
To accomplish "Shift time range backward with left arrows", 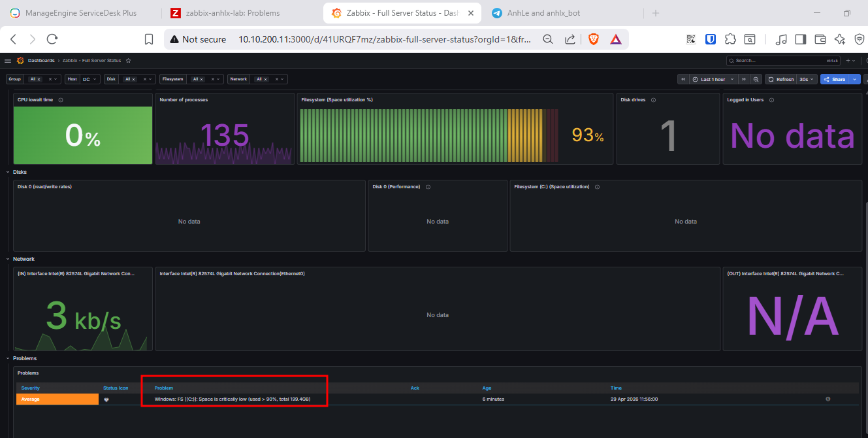I will (683, 79).
